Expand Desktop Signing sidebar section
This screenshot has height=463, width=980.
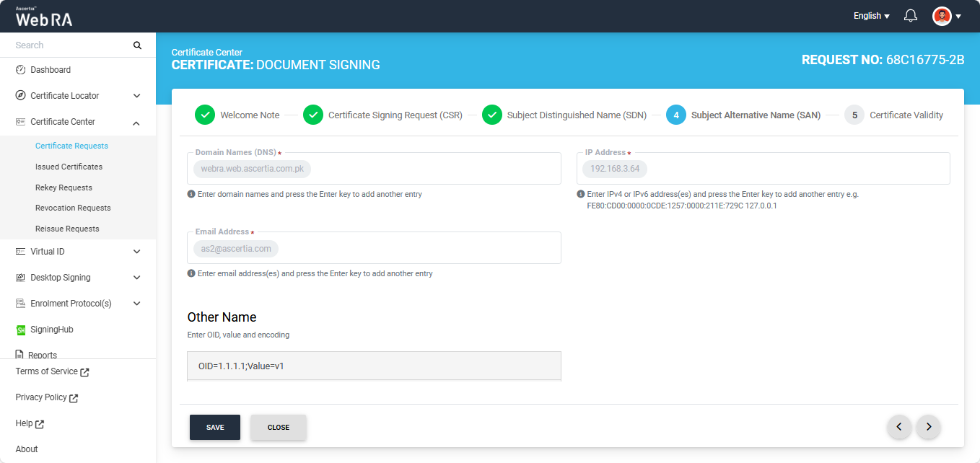pos(136,278)
